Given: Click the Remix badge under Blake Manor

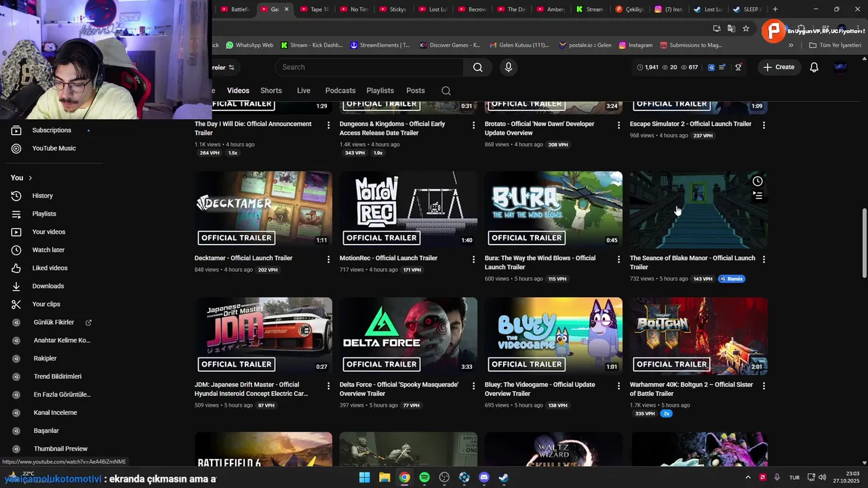Looking at the screenshot, I should click(732, 279).
